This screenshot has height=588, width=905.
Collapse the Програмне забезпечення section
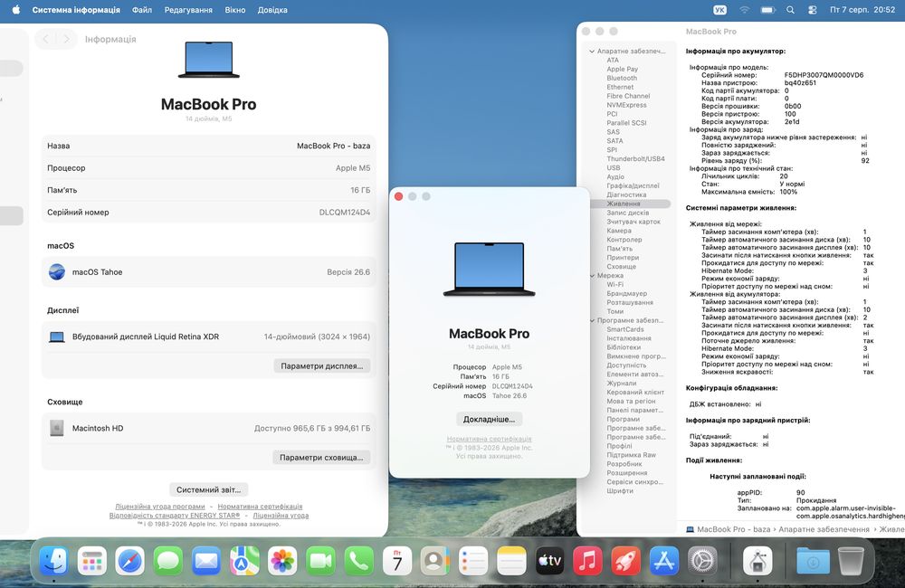point(592,320)
